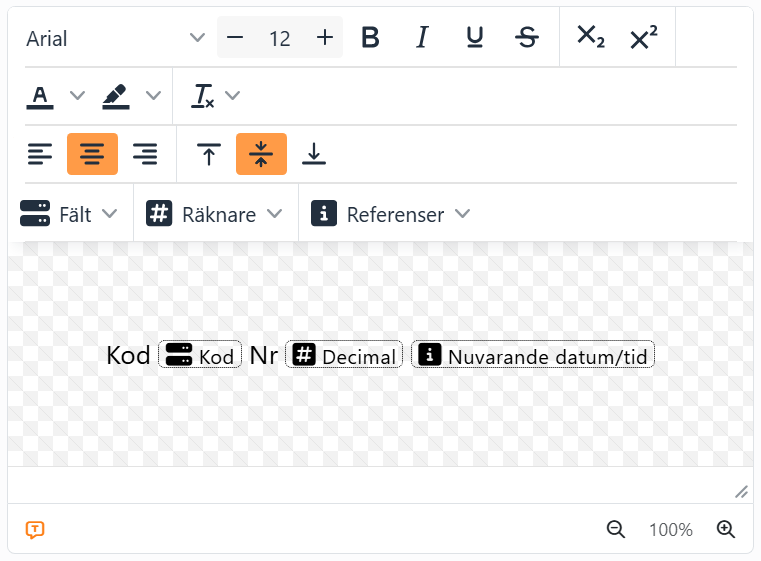Select the Kod field placeholder chip
Viewport: 761px width, 561px height.
pos(200,355)
